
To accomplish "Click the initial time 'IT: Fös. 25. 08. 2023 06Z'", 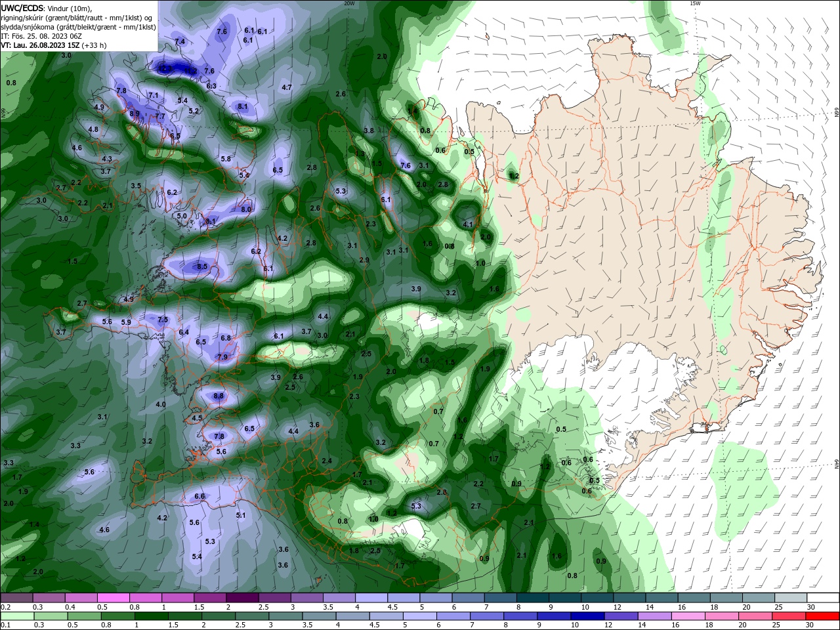I will (41, 36).
